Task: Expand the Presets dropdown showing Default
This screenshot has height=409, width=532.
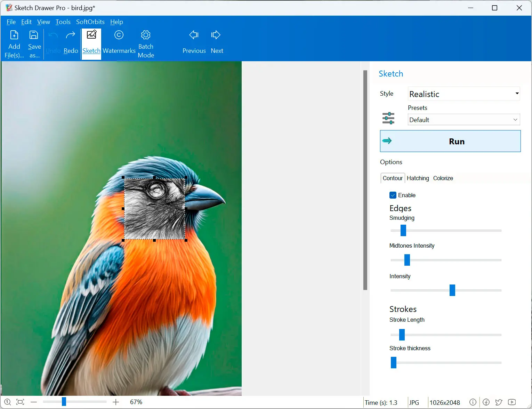Action: [464, 120]
